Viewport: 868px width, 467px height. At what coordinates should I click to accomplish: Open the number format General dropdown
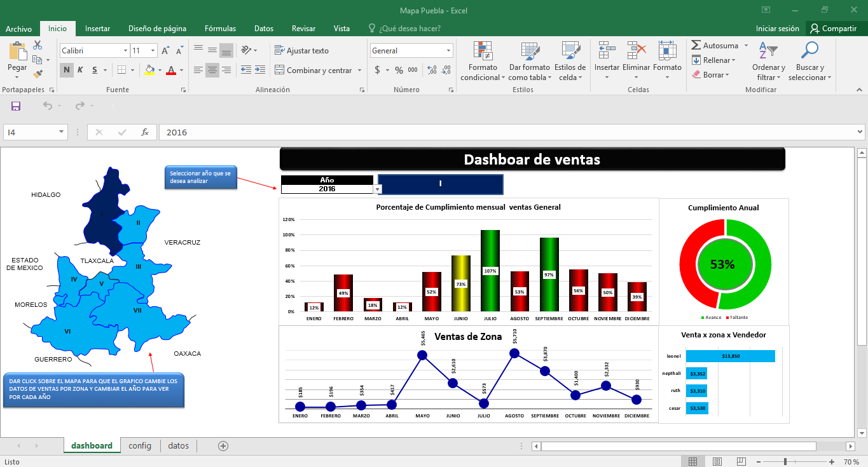448,51
